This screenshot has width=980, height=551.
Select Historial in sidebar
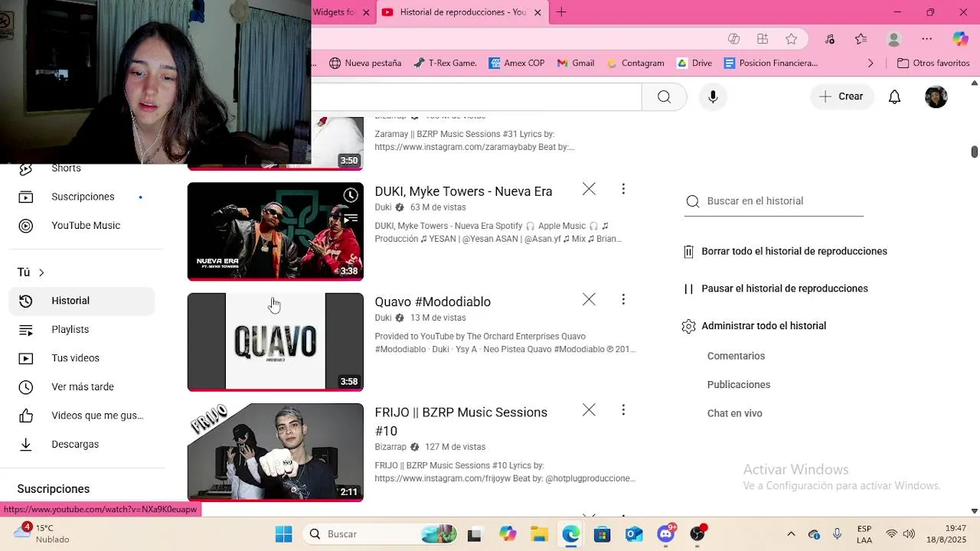pyautogui.click(x=82, y=301)
